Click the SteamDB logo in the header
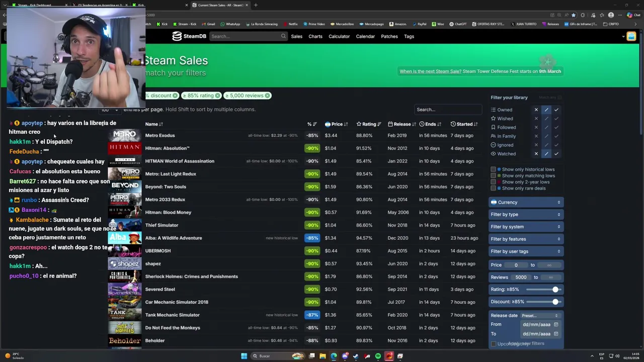644x362 pixels. (189, 36)
